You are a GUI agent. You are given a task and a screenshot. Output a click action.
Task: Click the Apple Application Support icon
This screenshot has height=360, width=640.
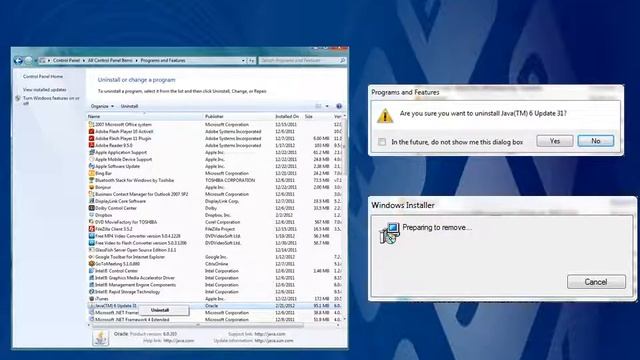point(91,152)
